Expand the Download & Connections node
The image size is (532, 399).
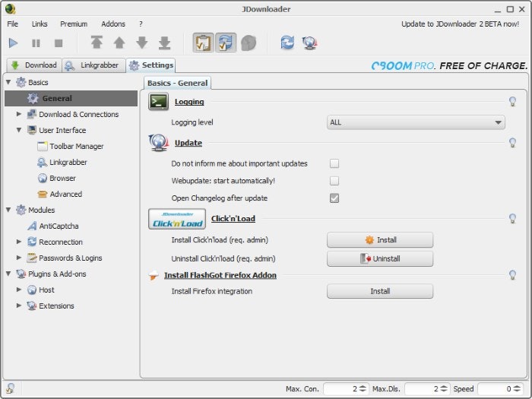pyautogui.click(x=19, y=114)
